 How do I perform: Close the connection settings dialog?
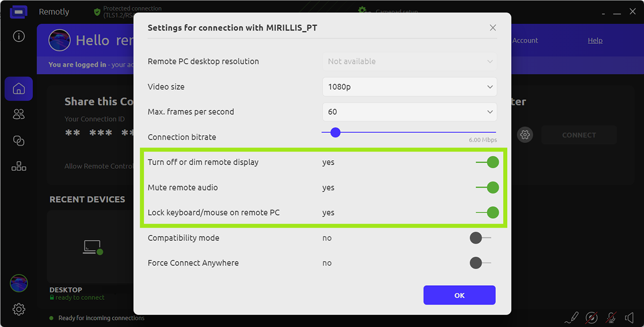pos(493,28)
